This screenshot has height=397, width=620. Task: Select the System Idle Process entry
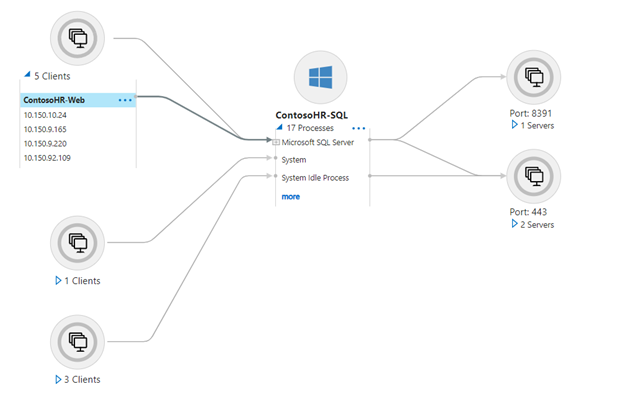tap(315, 178)
